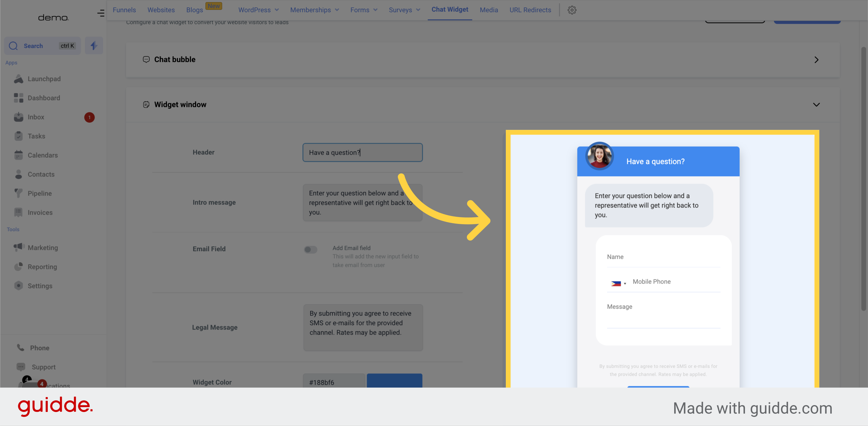Open the WordPress dropdown menu
The width and height of the screenshot is (868, 426).
[259, 10]
